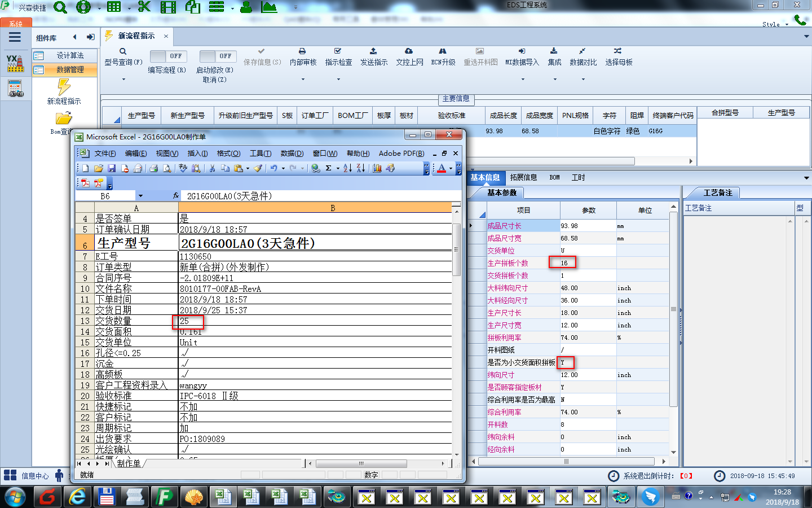Click the Excel Chart Wizard icon
Screen dimensions: 812x508
[x=377, y=168]
